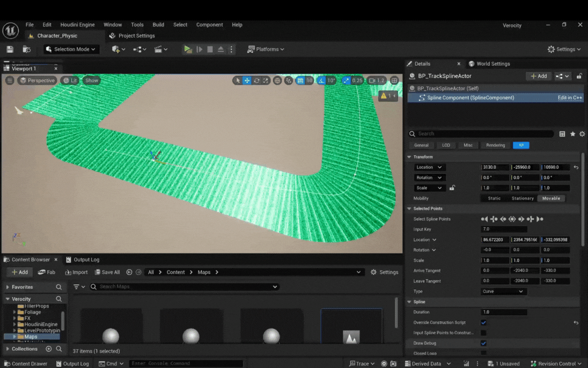Click the select-all spline points icon

512,219
